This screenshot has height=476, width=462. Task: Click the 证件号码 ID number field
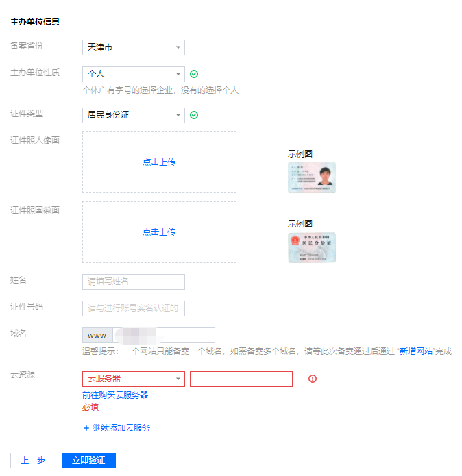pos(133,309)
